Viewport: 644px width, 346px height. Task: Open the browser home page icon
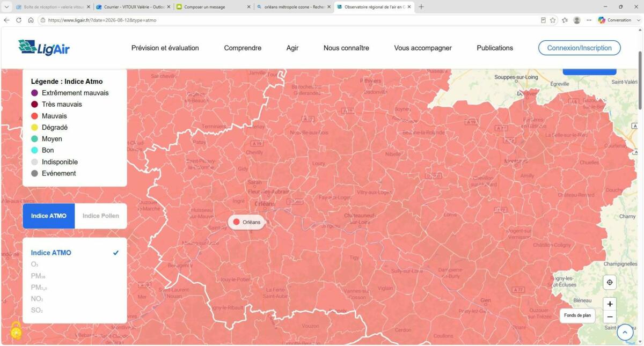point(31,20)
